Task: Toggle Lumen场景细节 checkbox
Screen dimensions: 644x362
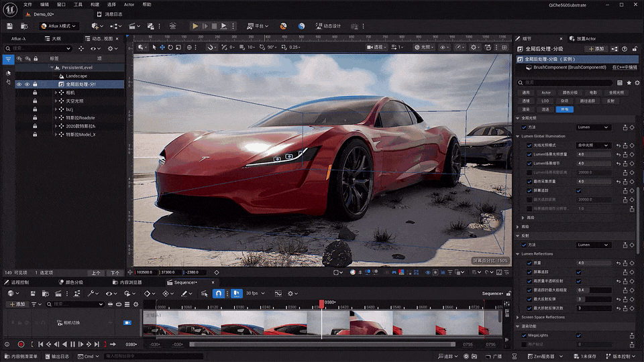Action: (x=529, y=164)
